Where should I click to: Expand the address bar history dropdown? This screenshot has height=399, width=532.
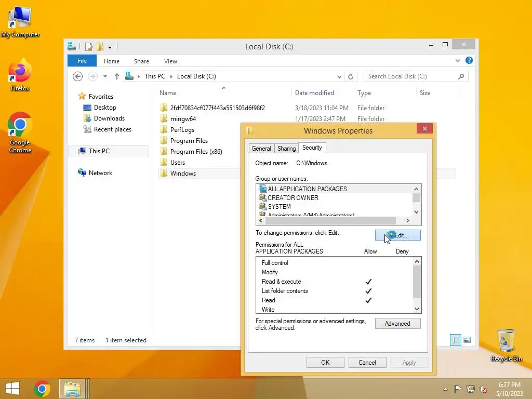click(339, 77)
